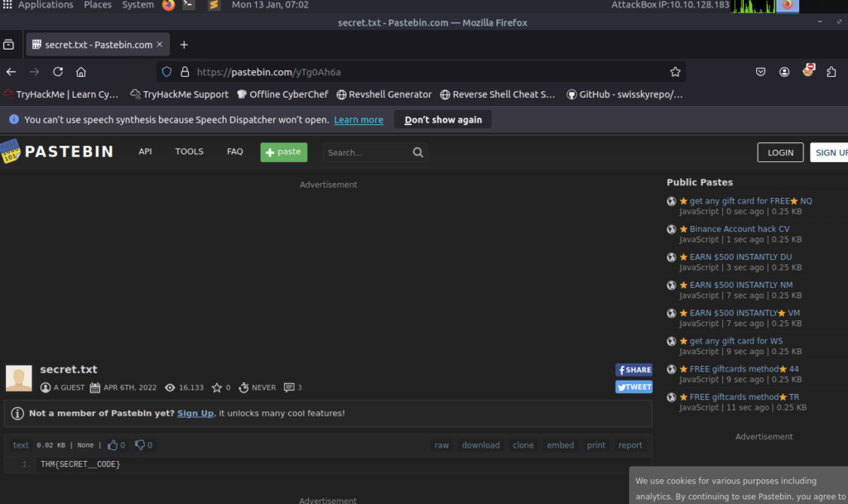The image size is (848, 504).
Task: Print the paste
Action: (596, 445)
